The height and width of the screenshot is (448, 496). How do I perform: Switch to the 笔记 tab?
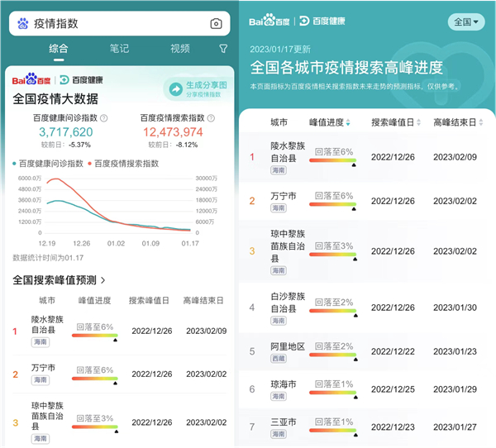point(119,49)
